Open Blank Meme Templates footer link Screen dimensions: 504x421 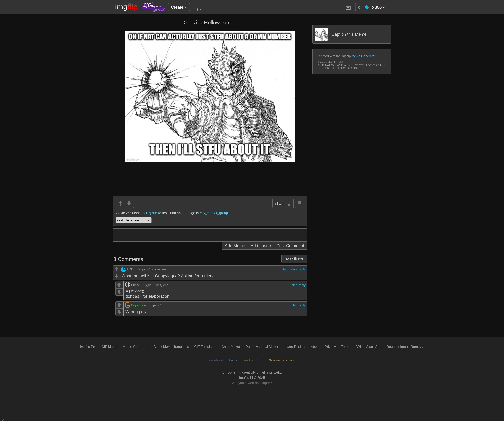[x=171, y=347]
